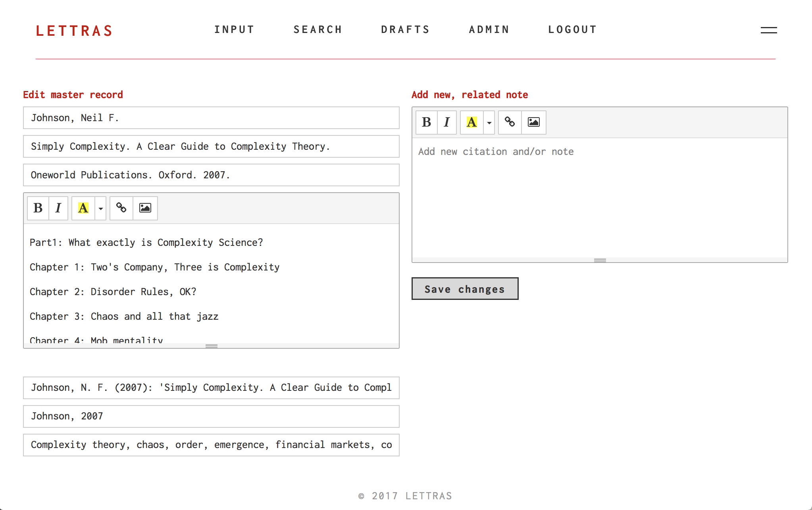Image resolution: width=812 pixels, height=510 pixels.
Task: Click the Add new citation note area
Action: click(600, 197)
